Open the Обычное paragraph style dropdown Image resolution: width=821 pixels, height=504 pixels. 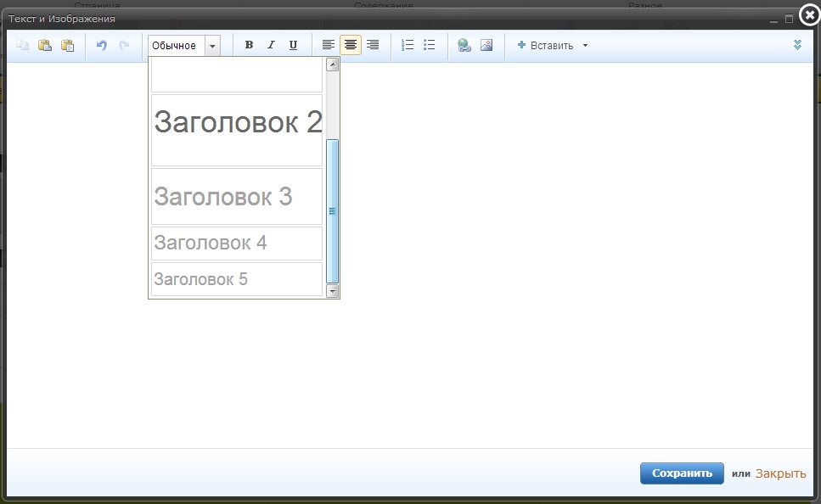(183, 46)
